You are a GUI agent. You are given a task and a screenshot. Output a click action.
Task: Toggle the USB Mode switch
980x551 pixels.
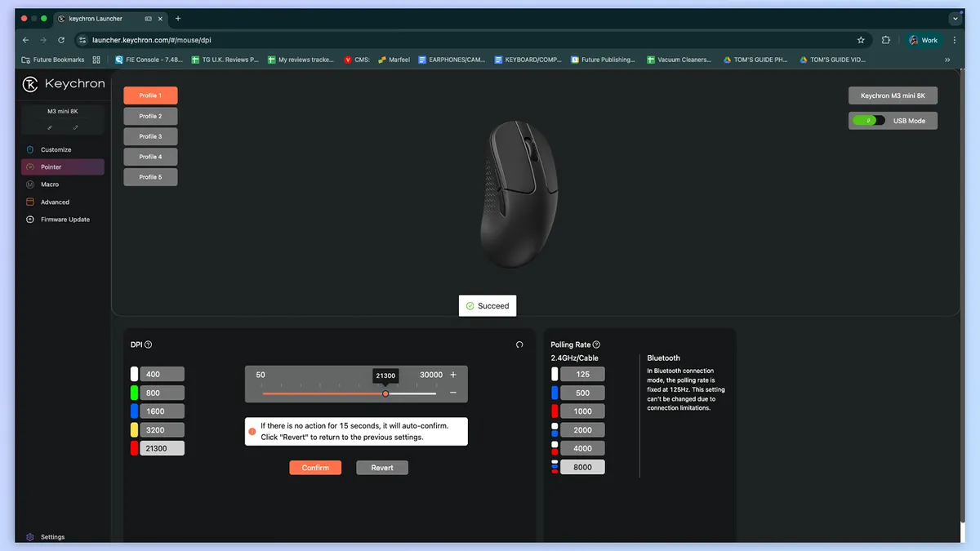868,121
